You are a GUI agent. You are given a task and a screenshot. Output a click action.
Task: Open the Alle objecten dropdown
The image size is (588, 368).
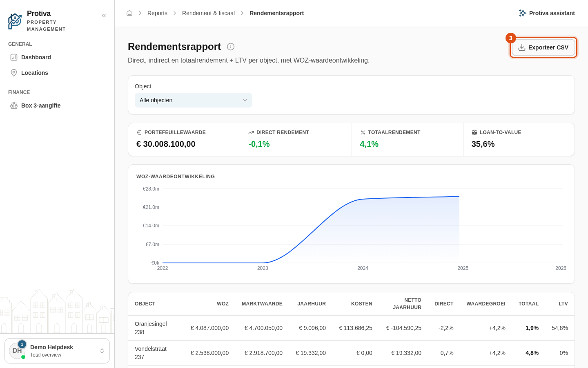(194, 100)
